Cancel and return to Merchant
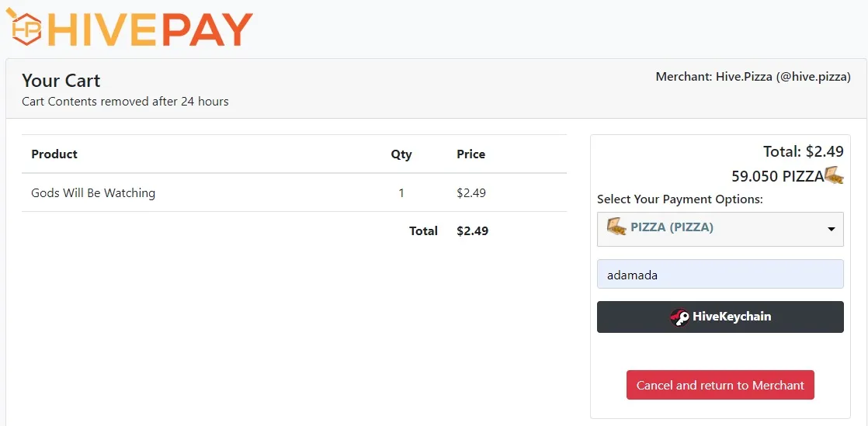The height and width of the screenshot is (426, 868). coord(720,385)
